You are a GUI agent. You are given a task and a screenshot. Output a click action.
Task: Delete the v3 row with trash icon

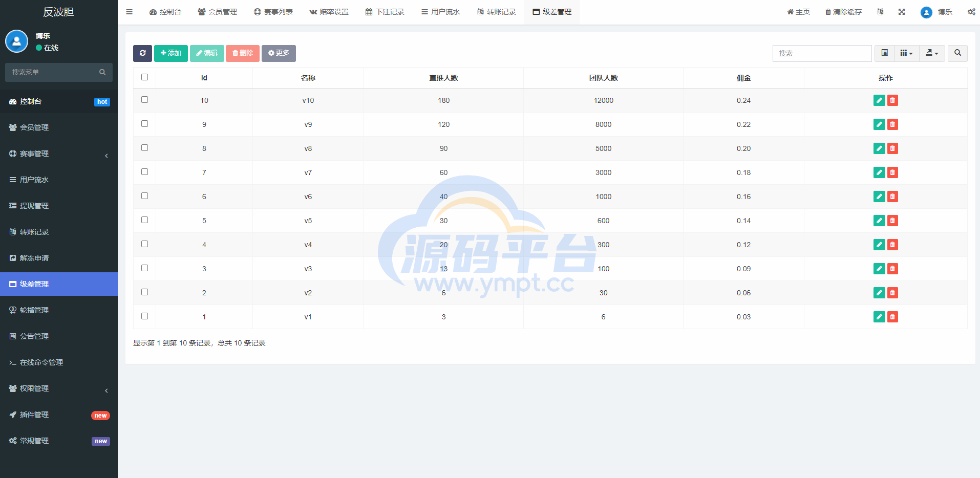point(892,269)
